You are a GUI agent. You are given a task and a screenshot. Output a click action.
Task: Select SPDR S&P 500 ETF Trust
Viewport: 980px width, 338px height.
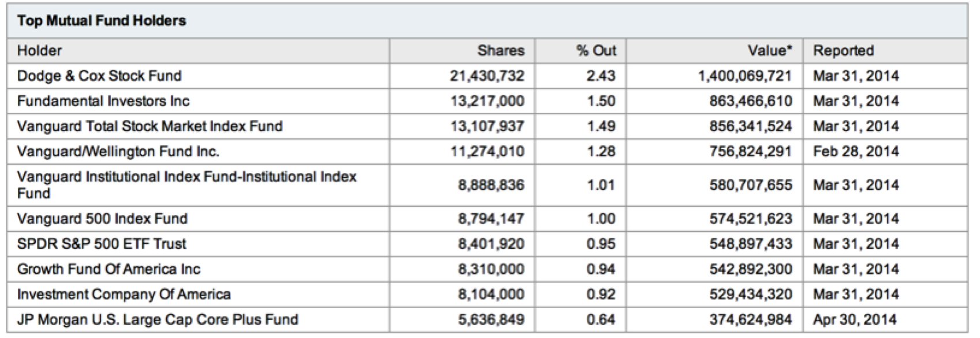[101, 244]
